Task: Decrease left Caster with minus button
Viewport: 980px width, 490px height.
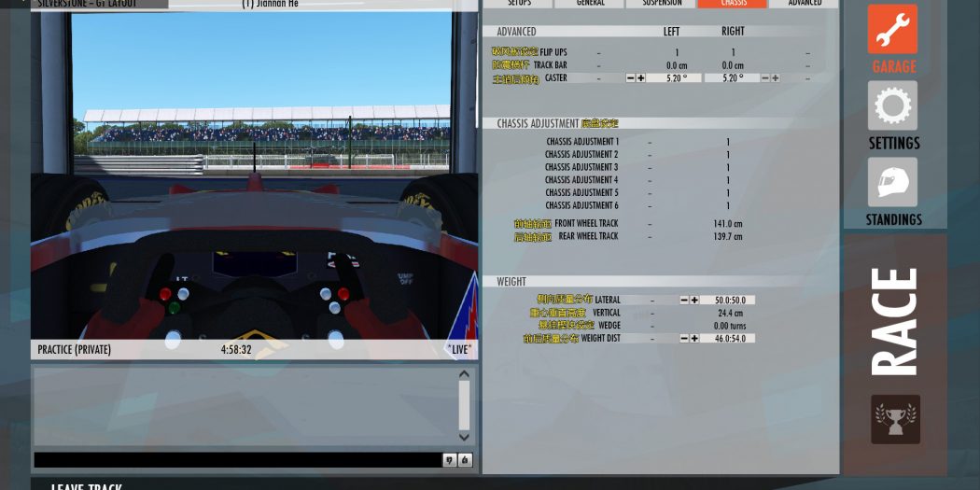Action: pyautogui.click(x=631, y=78)
